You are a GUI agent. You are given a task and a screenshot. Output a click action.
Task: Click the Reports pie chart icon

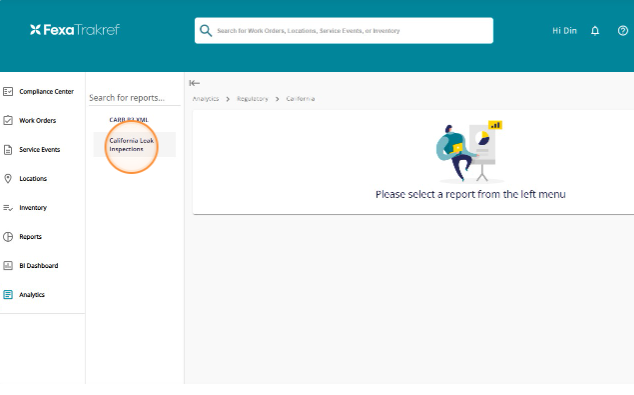pos(8,237)
